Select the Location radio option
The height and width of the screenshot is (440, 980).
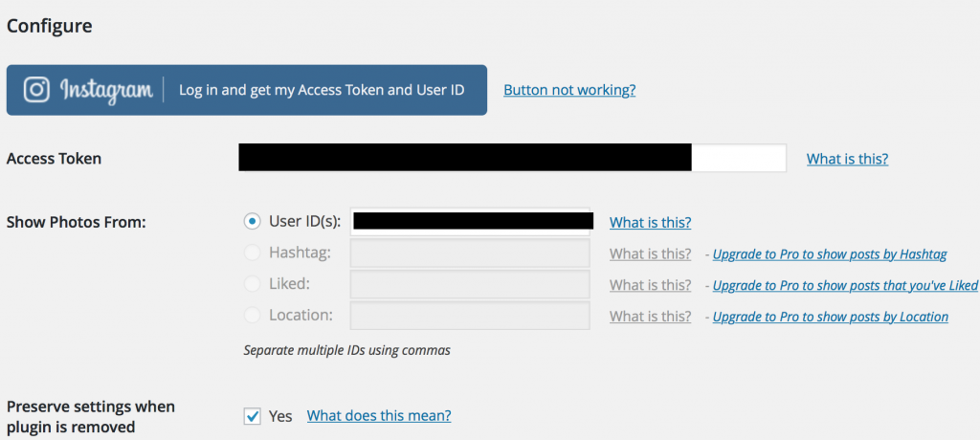tap(252, 315)
